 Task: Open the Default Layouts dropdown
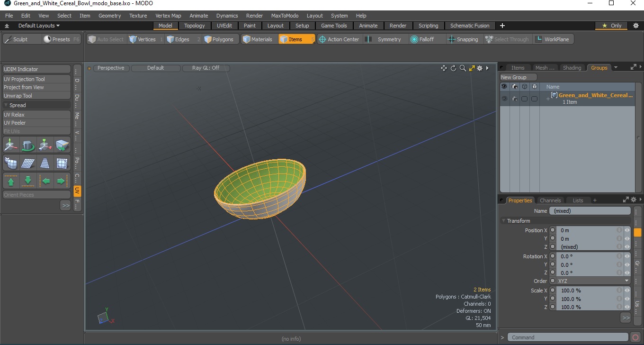[x=39, y=26]
